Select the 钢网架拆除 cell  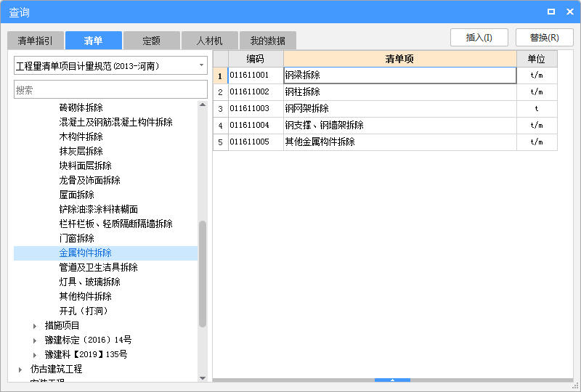(x=400, y=109)
